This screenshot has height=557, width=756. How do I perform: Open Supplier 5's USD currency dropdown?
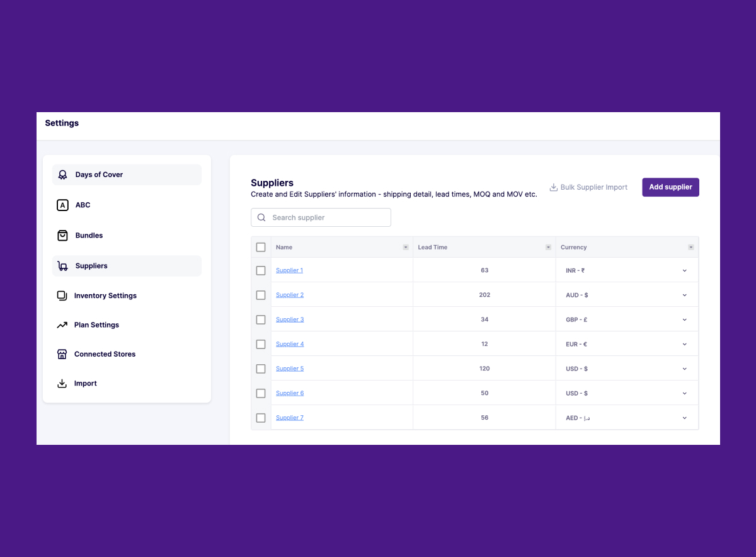click(685, 369)
